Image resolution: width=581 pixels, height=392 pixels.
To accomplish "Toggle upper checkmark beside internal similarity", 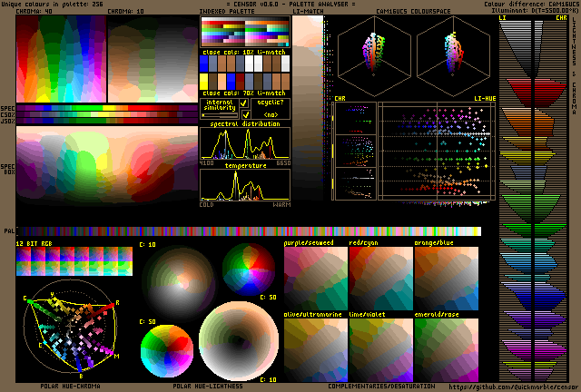I will [x=244, y=104].
